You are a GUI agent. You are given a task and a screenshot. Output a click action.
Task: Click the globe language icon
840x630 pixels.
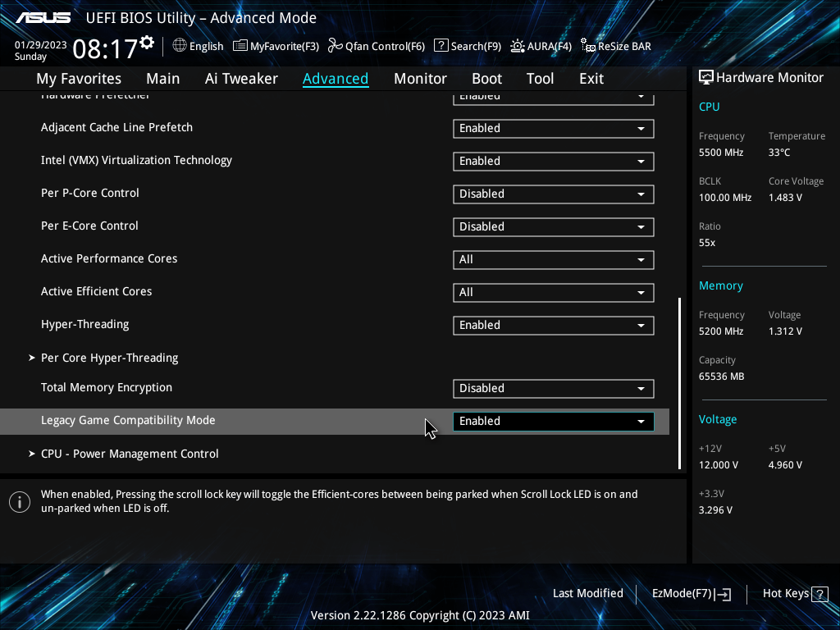[x=180, y=46]
